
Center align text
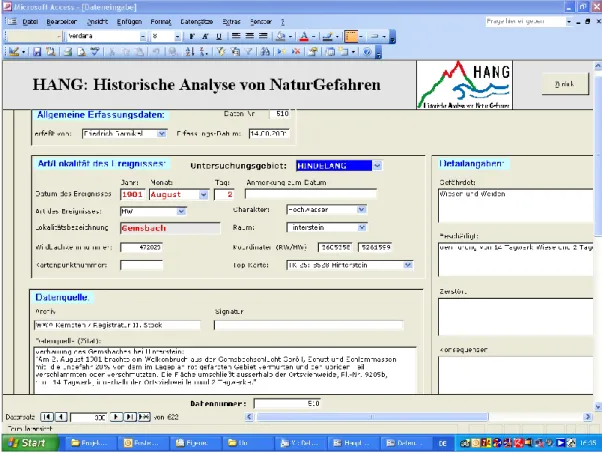point(250,36)
